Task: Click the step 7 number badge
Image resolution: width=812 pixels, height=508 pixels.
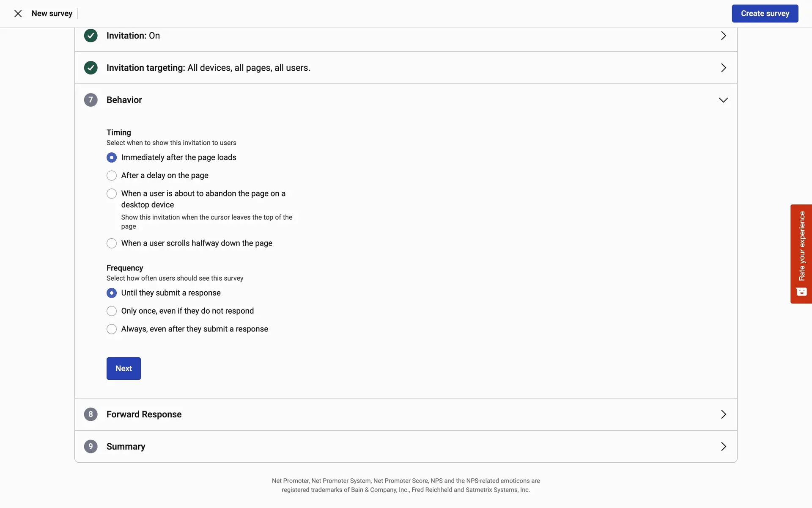Action: pyautogui.click(x=91, y=100)
